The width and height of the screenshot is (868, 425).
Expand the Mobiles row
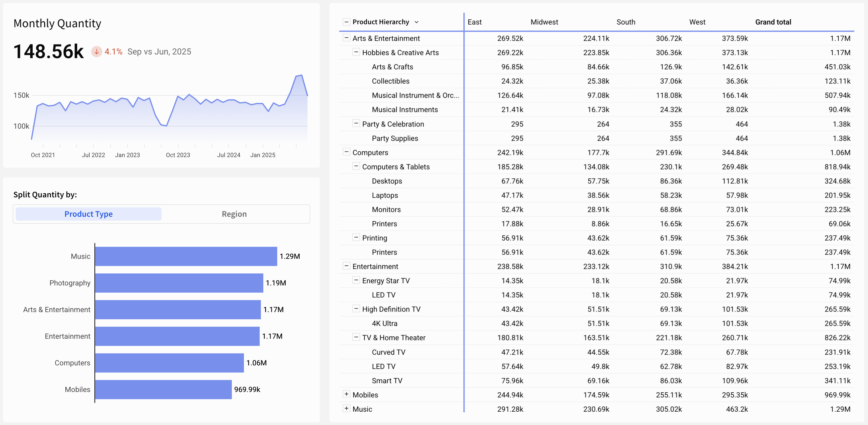pyautogui.click(x=346, y=394)
